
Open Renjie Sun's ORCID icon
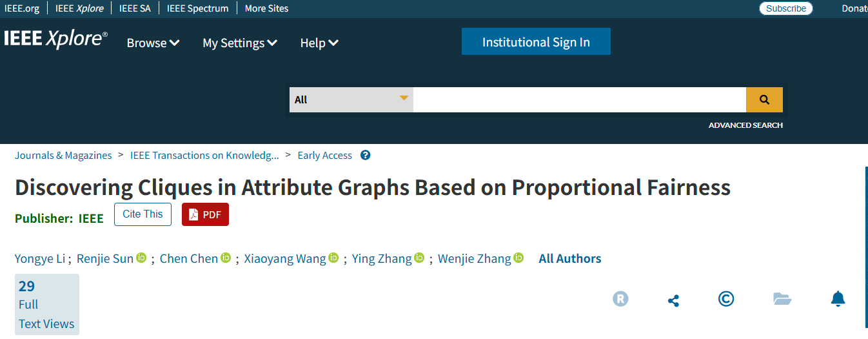[141, 258]
